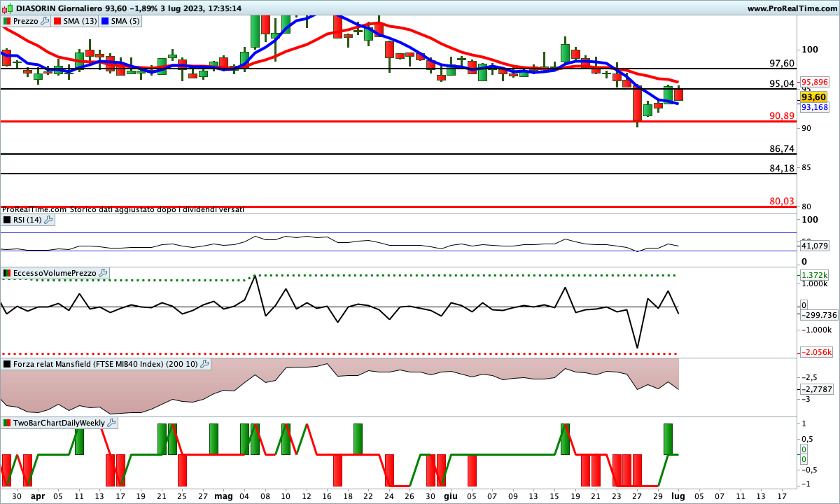Click the candlestick icon beside the DIASORIN title
The width and height of the screenshot is (840, 504).
8,8
